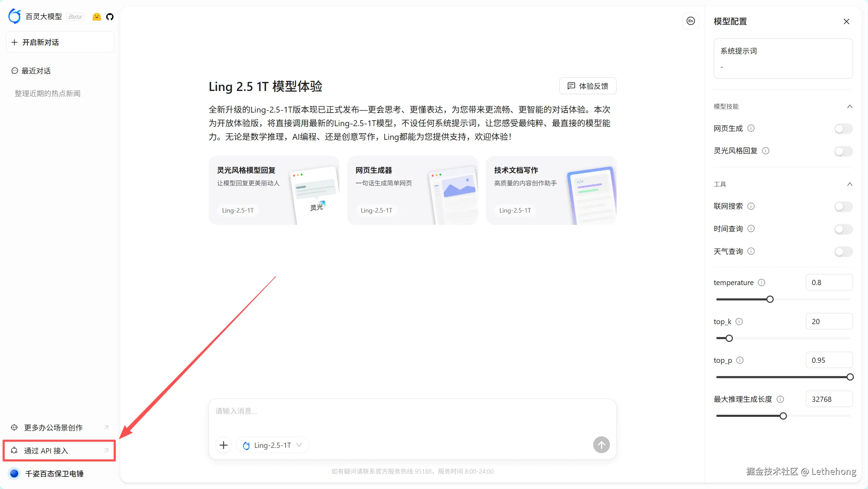Image resolution: width=868 pixels, height=489 pixels.
Task: Close the 模型配置 panel
Action: coord(846,22)
